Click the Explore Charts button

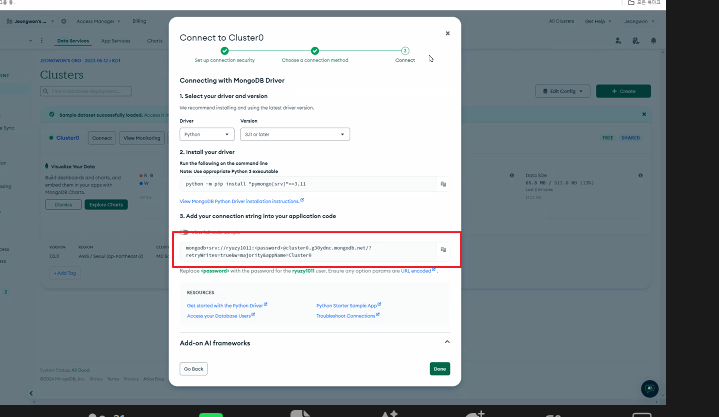(x=106, y=205)
